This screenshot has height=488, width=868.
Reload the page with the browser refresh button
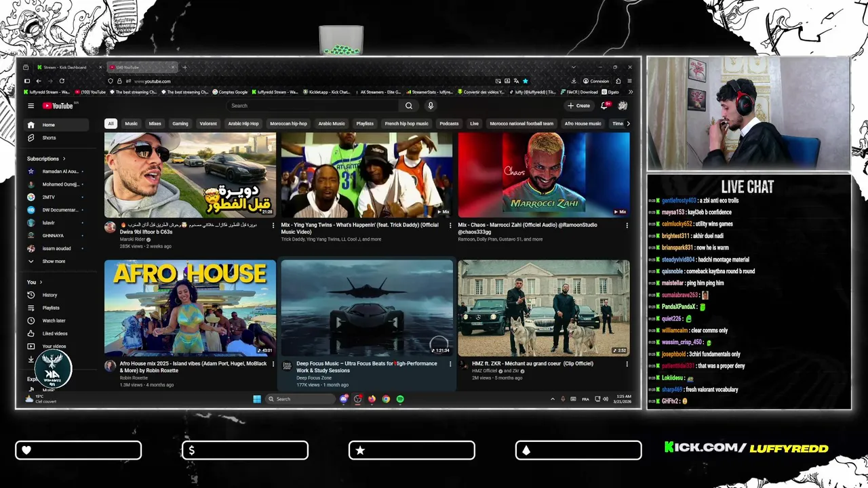61,81
